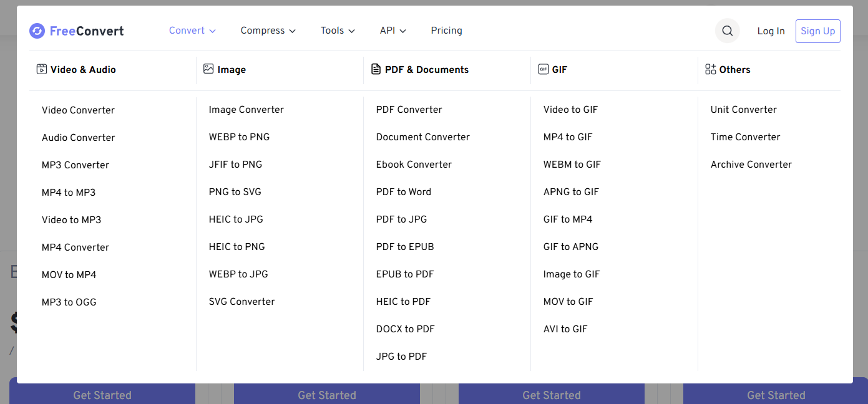
Task: Open PDF Converter
Action: click(409, 110)
